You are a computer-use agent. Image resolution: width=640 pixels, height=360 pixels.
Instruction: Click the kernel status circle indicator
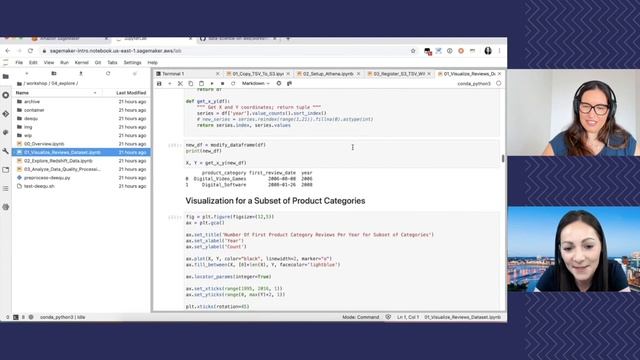pos(498,84)
